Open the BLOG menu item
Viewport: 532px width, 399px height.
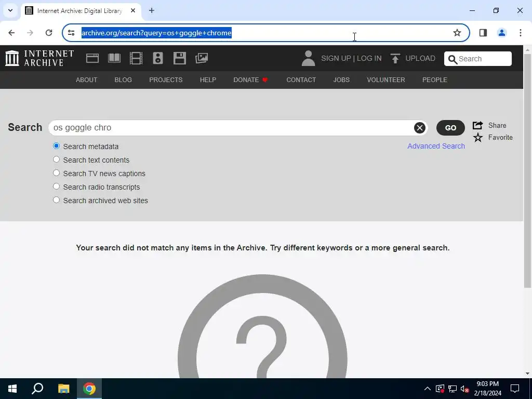pos(123,79)
